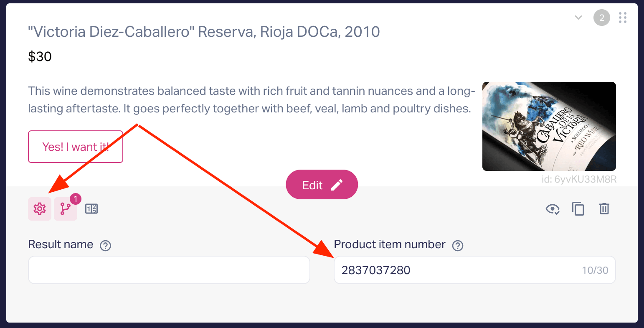Click the "Yes! I want it!" button
Screen dimensions: 644x328
(x=76, y=147)
